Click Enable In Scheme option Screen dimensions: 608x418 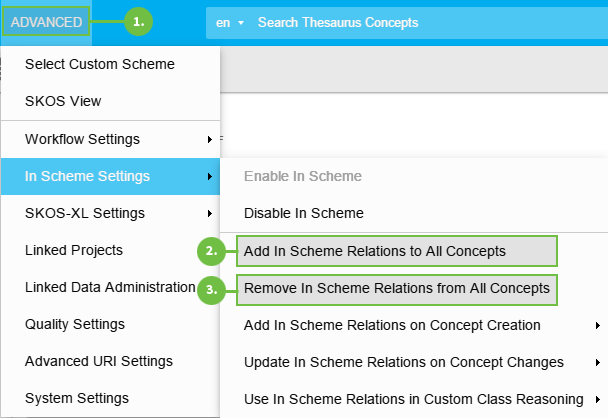point(303,176)
